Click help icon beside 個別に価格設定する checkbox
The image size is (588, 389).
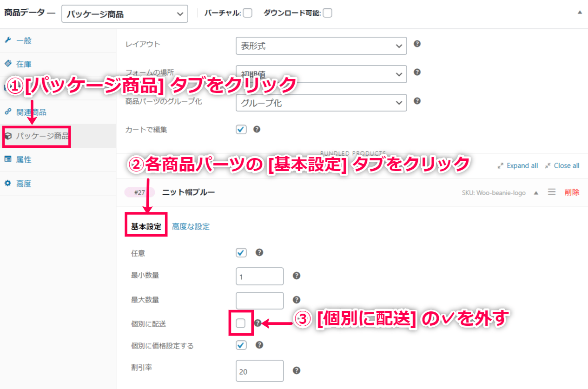[x=259, y=345]
